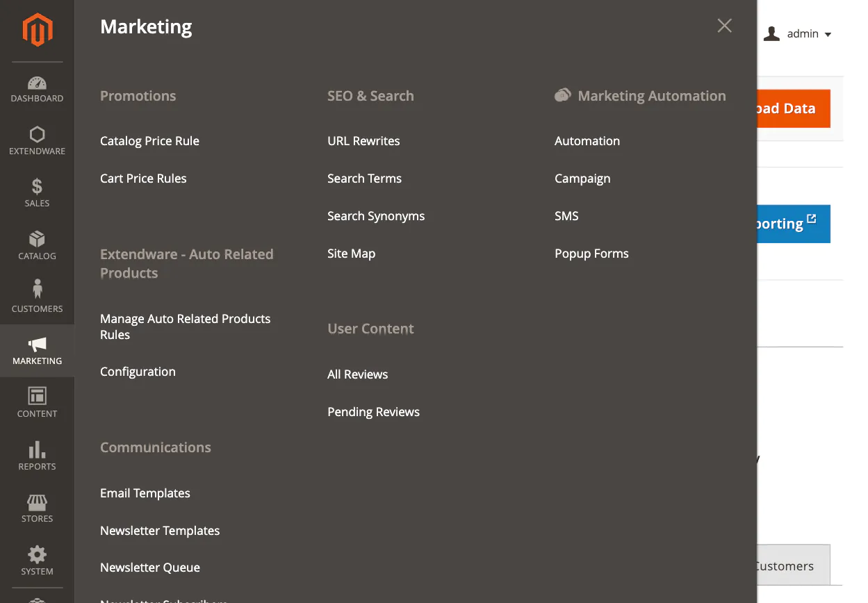868x603 pixels.
Task: Open the Dashboard gauge icon
Action: tap(37, 83)
